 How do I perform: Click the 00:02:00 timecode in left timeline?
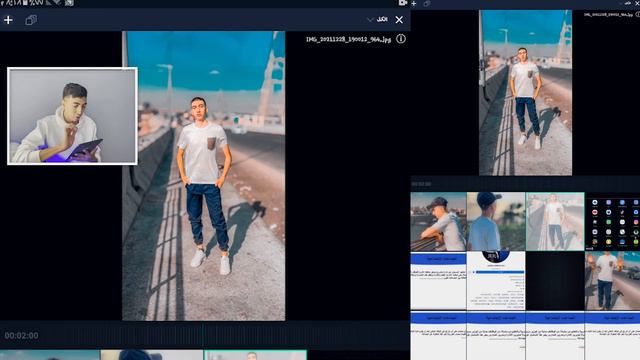coord(22,336)
